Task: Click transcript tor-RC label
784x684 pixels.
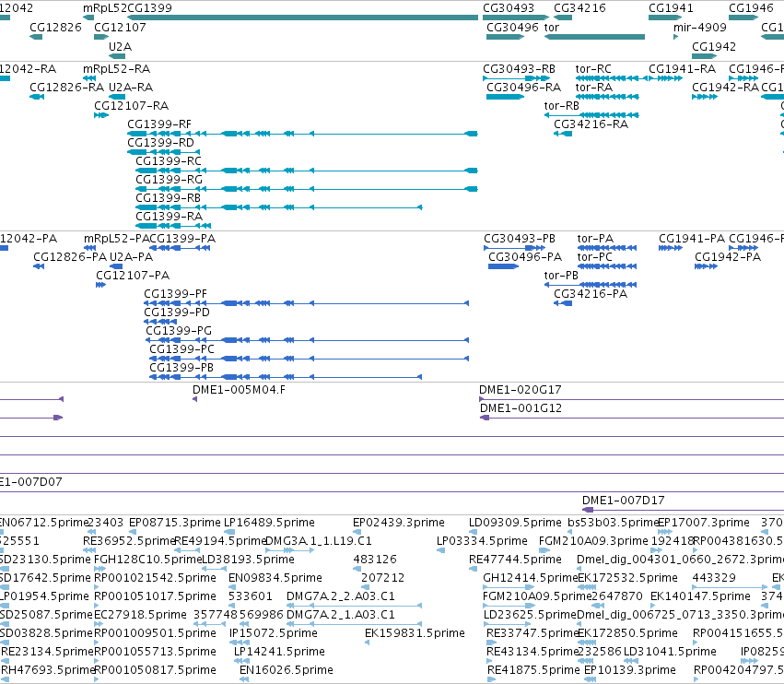Action: tap(593, 68)
